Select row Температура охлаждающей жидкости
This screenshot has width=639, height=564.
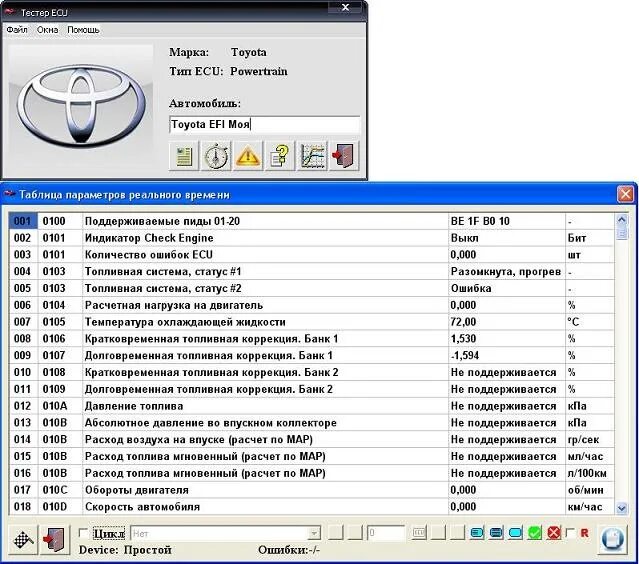pos(311,322)
